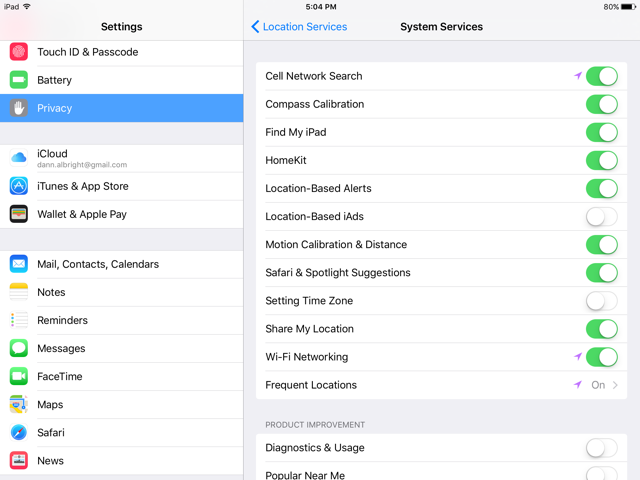Turn on the Setting Time Zone switch

point(602,301)
